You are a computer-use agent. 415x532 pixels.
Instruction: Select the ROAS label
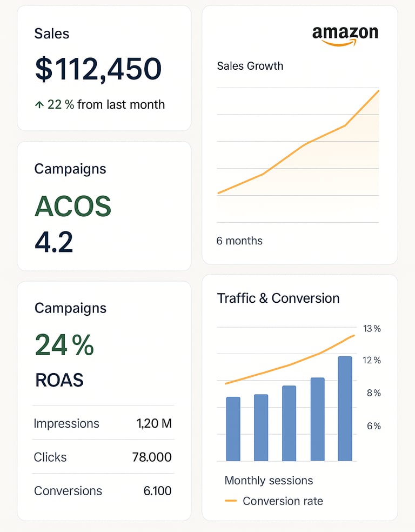pyautogui.click(x=59, y=380)
